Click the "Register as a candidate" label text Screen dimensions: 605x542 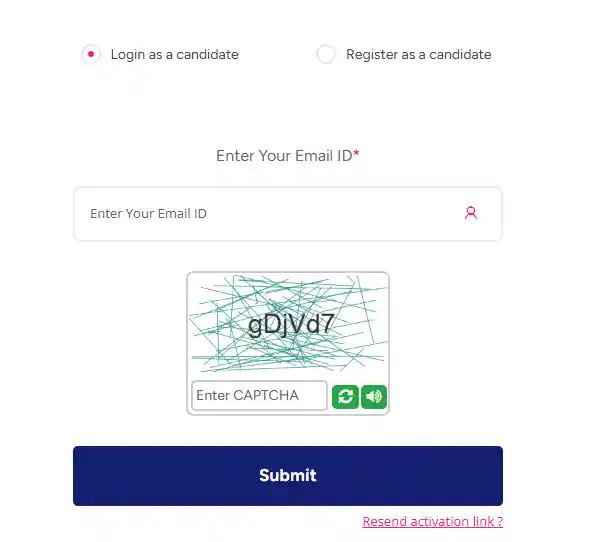point(418,54)
